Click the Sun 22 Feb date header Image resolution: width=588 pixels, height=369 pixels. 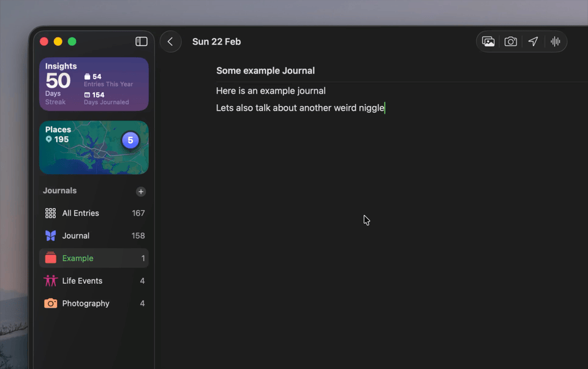coord(216,41)
